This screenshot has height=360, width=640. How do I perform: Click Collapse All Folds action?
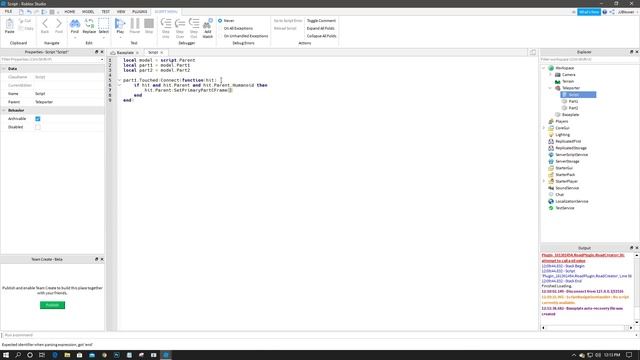[321, 36]
